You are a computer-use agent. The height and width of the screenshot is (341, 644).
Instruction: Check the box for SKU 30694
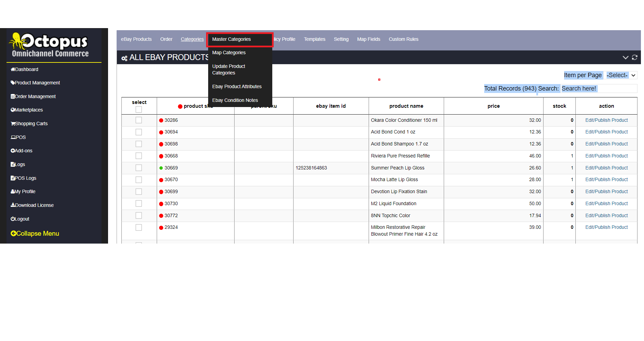pyautogui.click(x=139, y=132)
